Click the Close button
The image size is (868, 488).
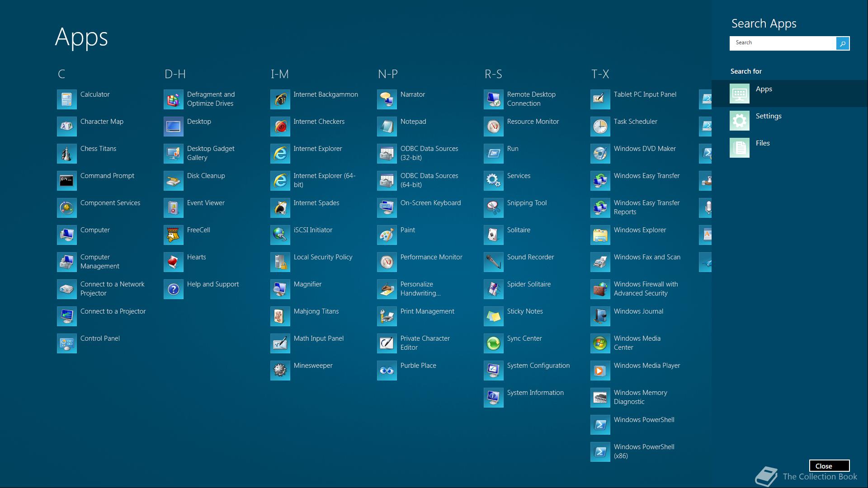pos(829,466)
